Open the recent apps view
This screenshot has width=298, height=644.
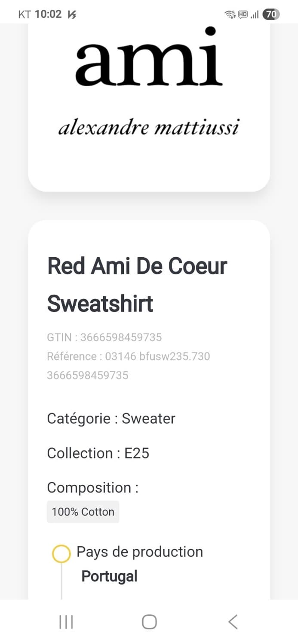coord(66,622)
